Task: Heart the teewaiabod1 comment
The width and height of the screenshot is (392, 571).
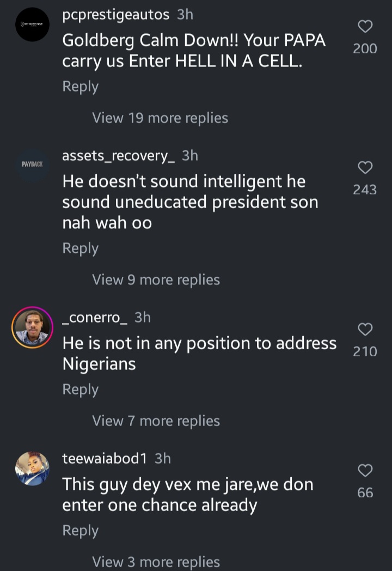Action: (365, 470)
